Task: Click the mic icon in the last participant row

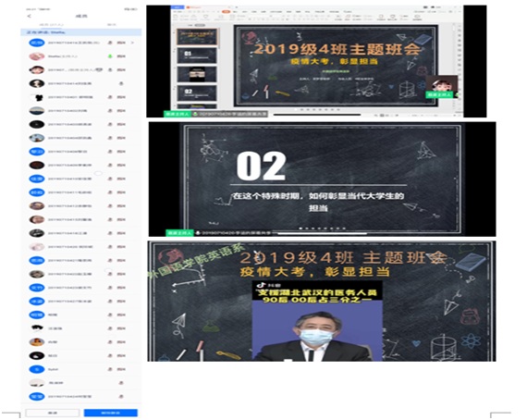Action: pyautogui.click(x=121, y=397)
